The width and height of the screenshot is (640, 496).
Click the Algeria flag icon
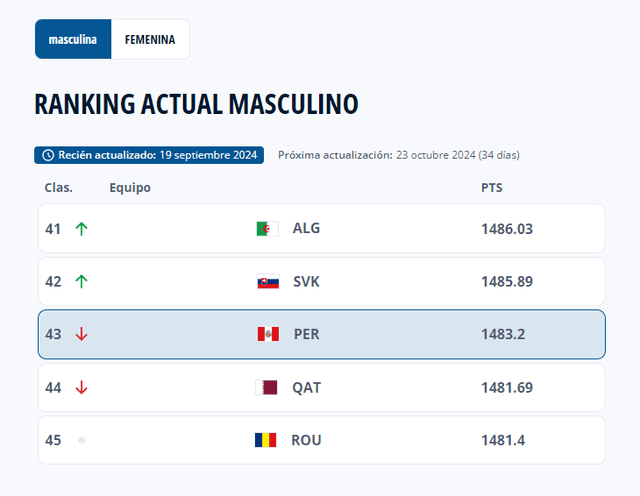pyautogui.click(x=267, y=229)
